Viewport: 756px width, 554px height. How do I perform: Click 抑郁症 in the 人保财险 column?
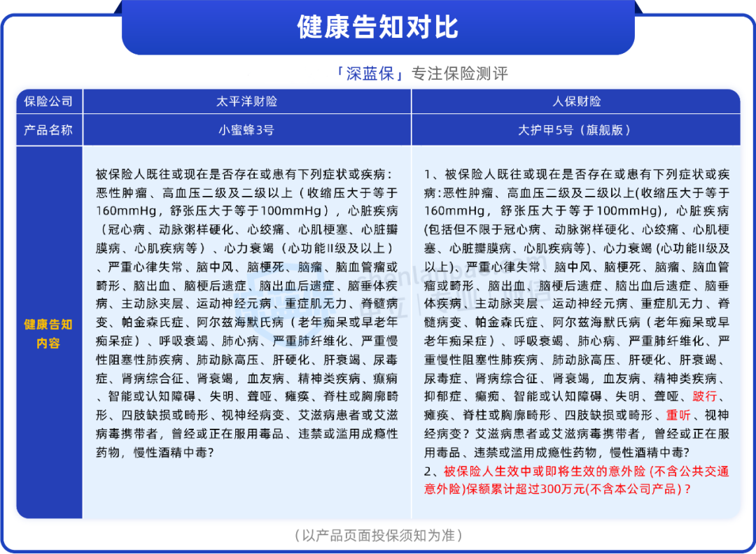(x=442, y=397)
